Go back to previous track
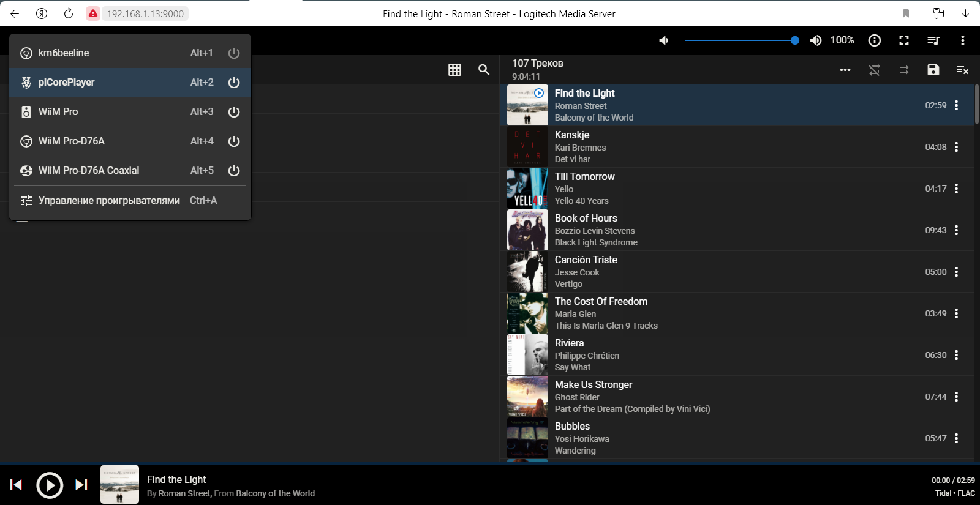 (x=17, y=485)
